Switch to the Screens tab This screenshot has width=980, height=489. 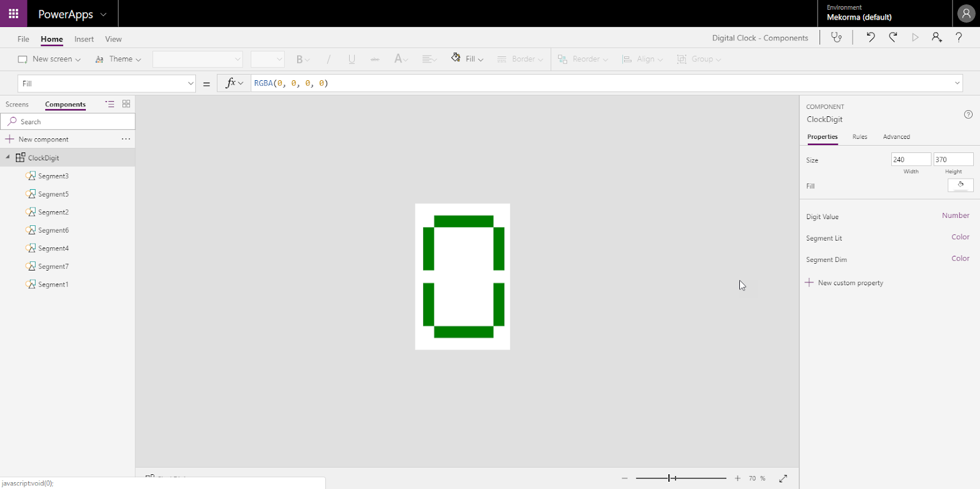pos(17,105)
